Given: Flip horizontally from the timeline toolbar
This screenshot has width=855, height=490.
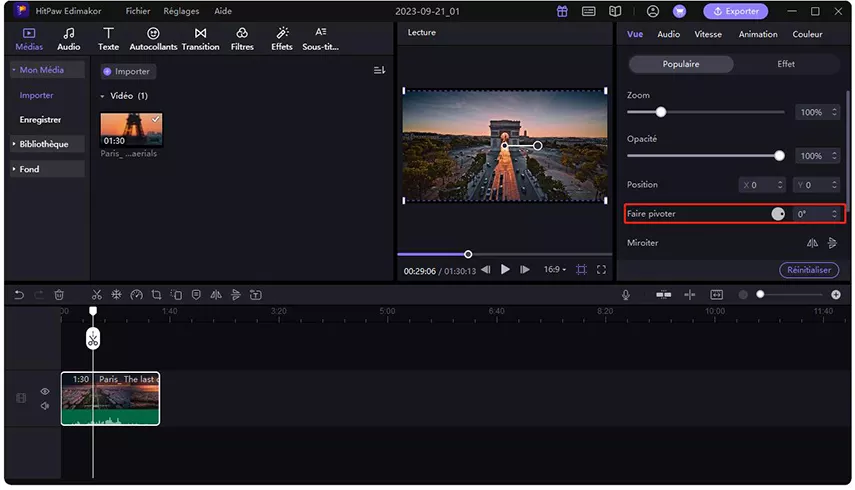Looking at the screenshot, I should [216, 295].
